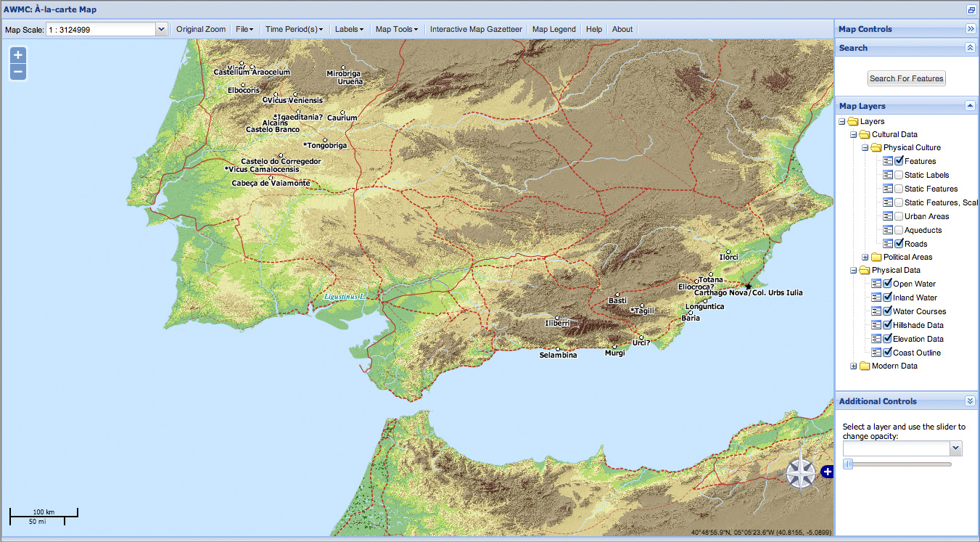
Task: Open the Map Tools menu
Action: click(x=396, y=30)
